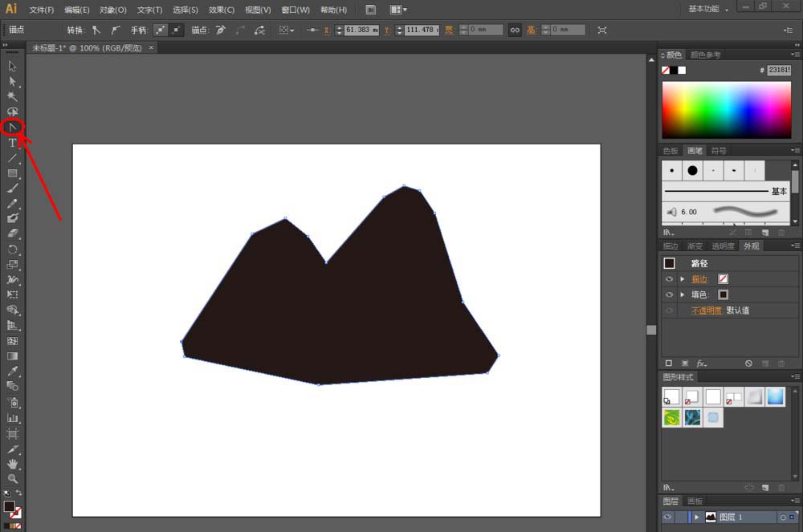Screen dimensions: 803x532
Task: Choose the Hand tool
Action: [x=13, y=464]
